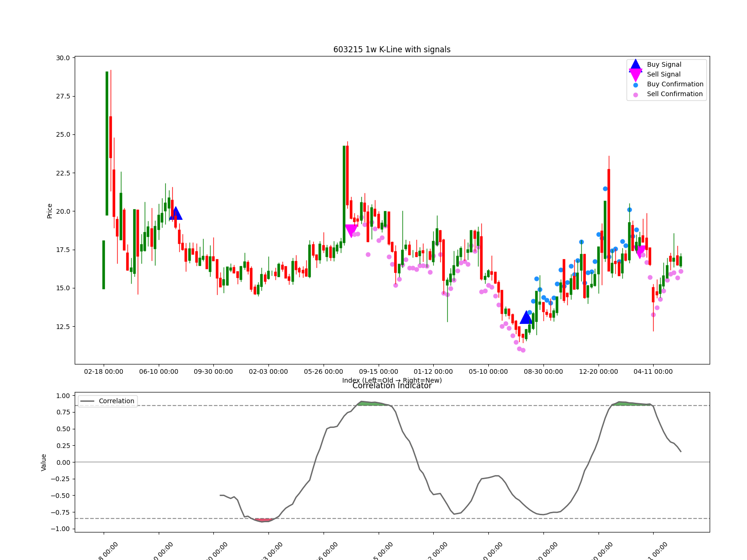Click the −0.75 correlation tick label
The image size is (747, 560).
coord(60,512)
